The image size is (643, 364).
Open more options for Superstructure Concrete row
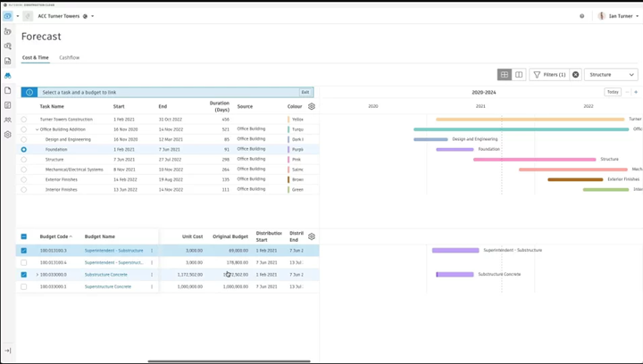pos(152,286)
